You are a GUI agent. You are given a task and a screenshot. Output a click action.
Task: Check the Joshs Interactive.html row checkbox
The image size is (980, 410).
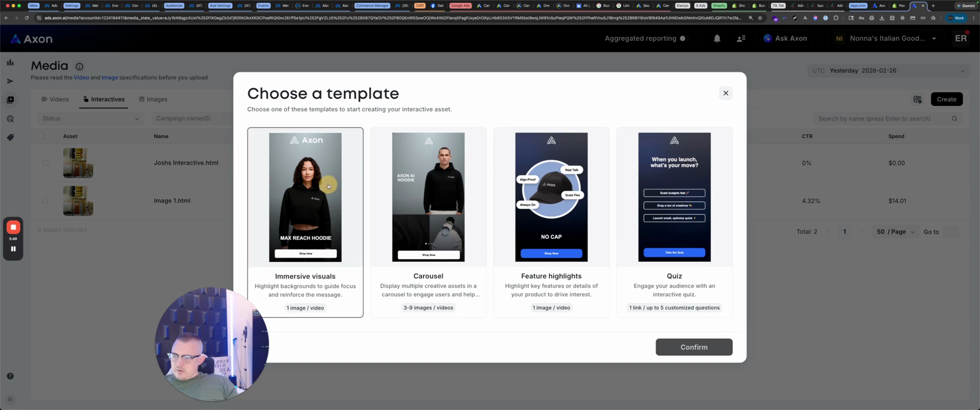tap(45, 163)
